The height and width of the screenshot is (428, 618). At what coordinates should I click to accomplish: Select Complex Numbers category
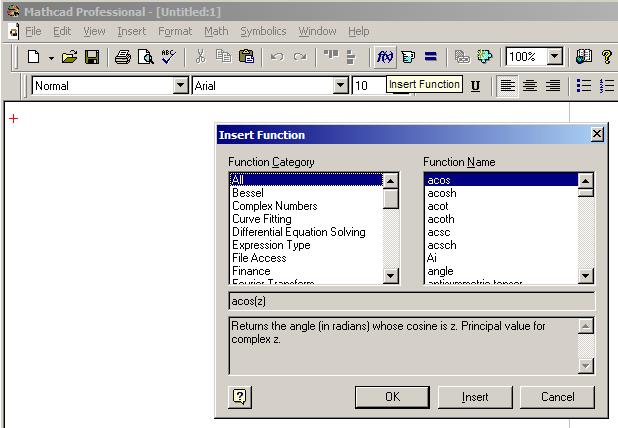(x=306, y=206)
